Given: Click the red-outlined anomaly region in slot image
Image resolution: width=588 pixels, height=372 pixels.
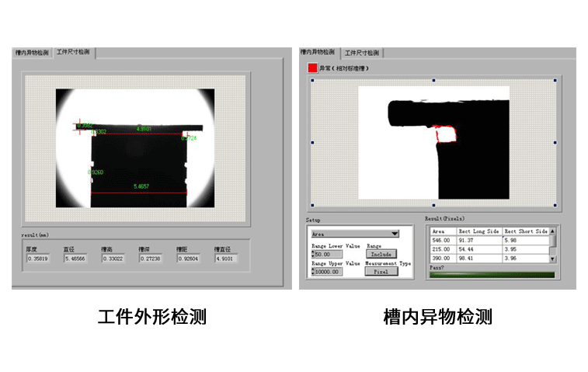Looking at the screenshot, I should (446, 134).
